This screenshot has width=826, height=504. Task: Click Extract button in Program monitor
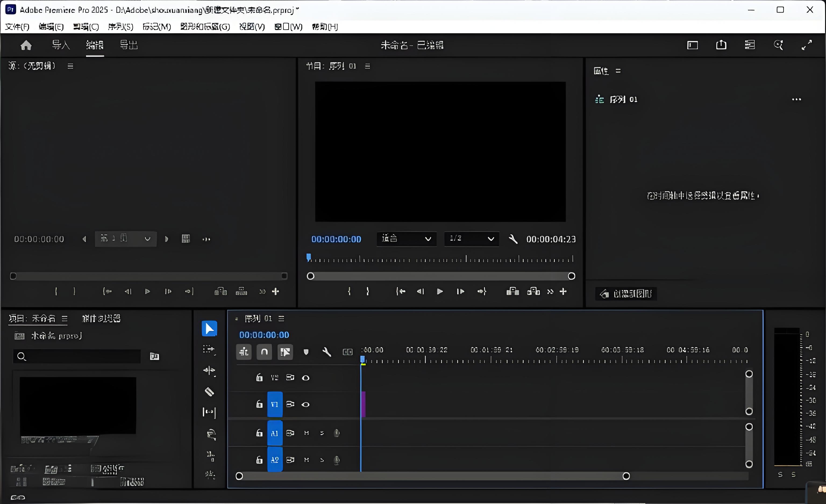[533, 291]
